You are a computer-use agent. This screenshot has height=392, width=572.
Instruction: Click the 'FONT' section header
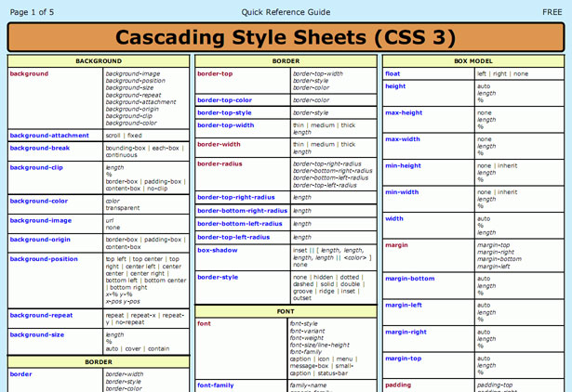(x=286, y=311)
